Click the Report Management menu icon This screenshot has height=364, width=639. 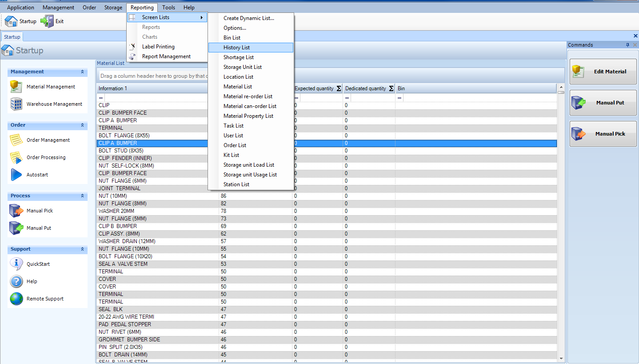[x=132, y=56]
